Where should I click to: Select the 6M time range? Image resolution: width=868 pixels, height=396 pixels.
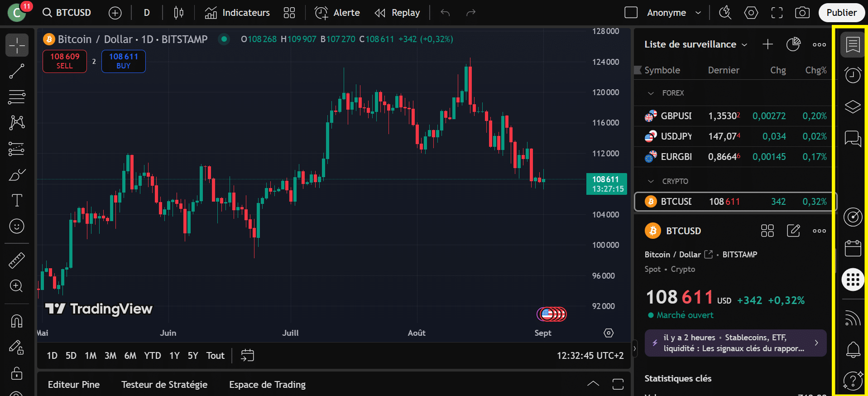coord(130,356)
